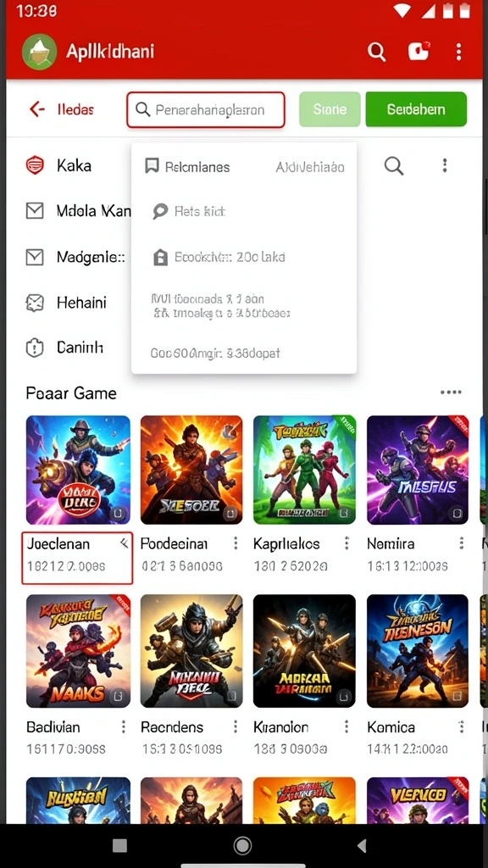Open options menu for Kaprhlakos
The height and width of the screenshot is (868, 488).
coord(347,543)
